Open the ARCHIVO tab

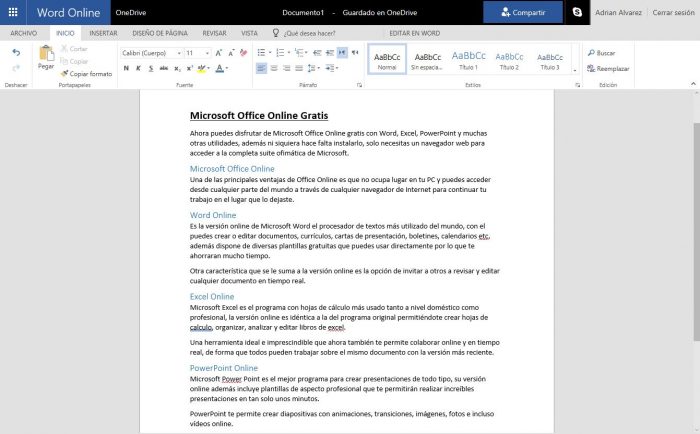coord(24,33)
